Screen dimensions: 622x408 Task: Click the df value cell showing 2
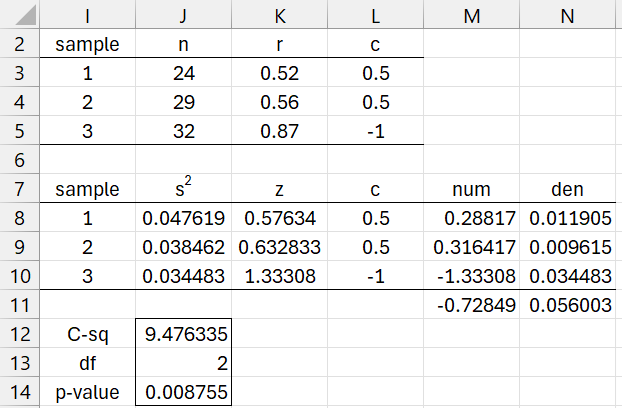(183, 363)
